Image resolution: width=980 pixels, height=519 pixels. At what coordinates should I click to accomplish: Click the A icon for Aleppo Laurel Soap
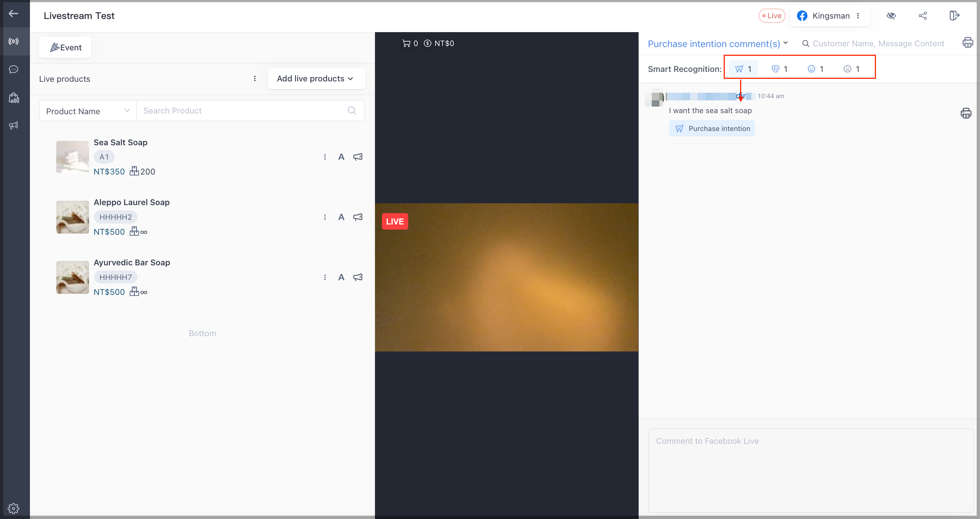(x=341, y=217)
